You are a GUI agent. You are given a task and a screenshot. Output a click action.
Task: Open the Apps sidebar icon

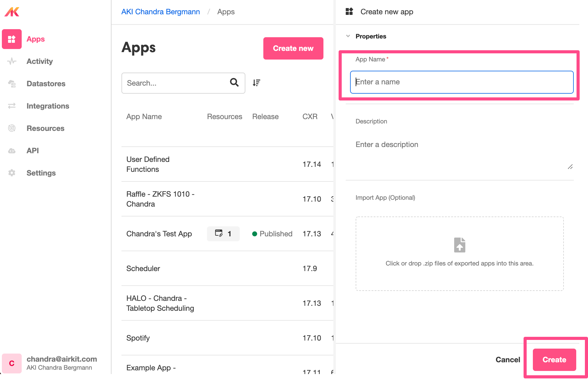click(x=12, y=39)
